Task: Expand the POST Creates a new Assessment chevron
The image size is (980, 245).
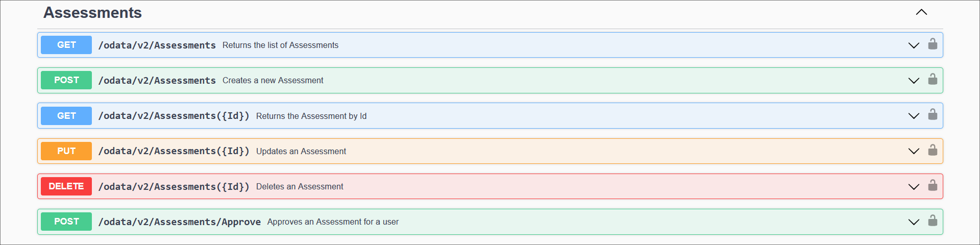Action: [913, 81]
